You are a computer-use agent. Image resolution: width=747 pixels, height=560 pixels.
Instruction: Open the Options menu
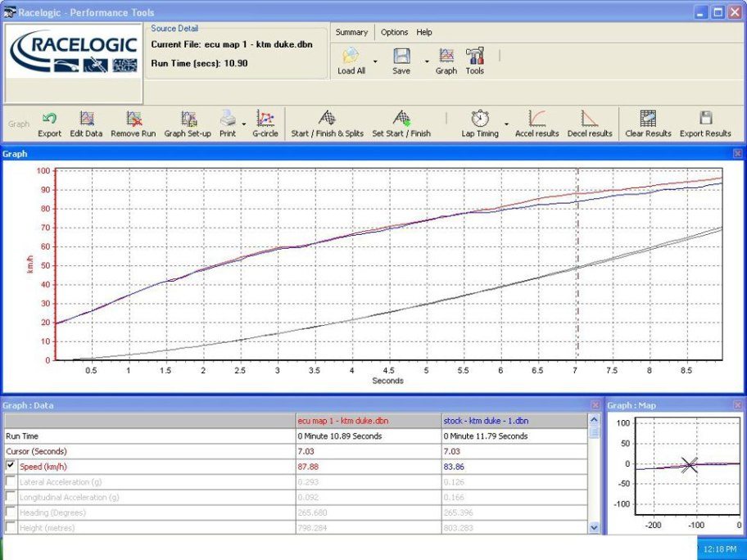tap(394, 33)
